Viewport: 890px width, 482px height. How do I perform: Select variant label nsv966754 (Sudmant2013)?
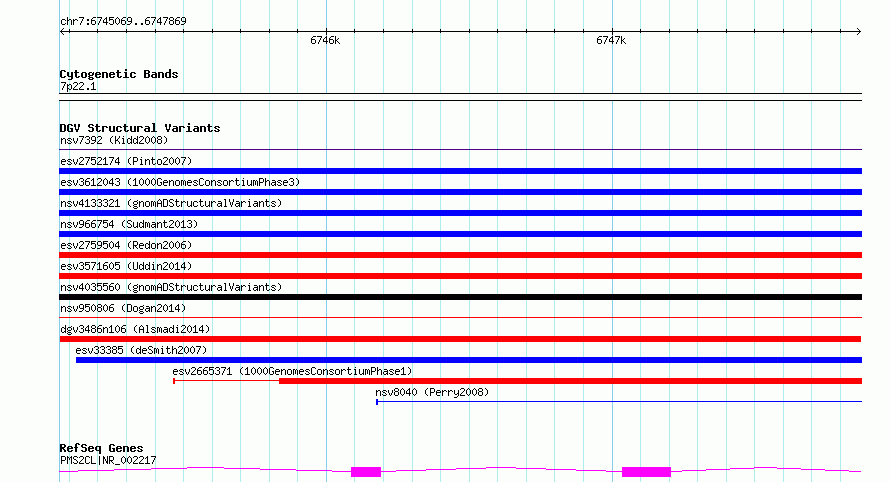(x=129, y=224)
